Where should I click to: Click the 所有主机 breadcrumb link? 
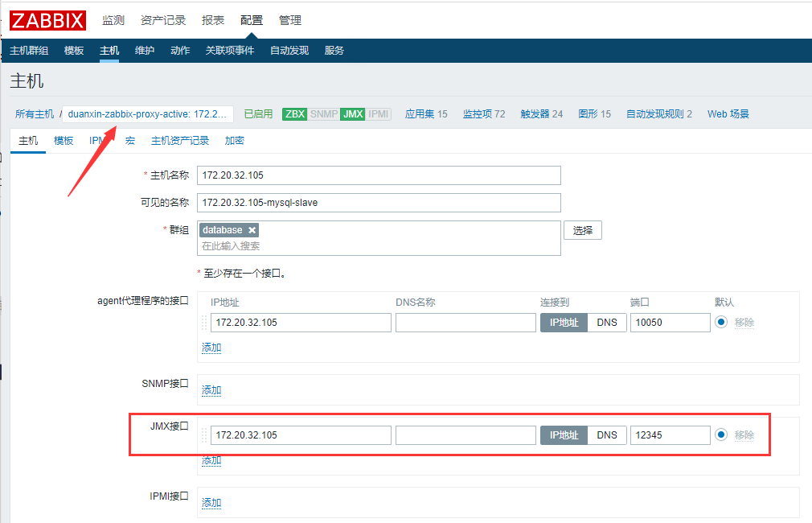tap(35, 114)
